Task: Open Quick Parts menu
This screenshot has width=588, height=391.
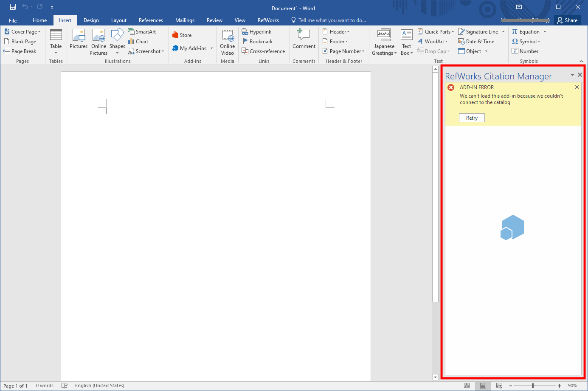Action: (436, 32)
